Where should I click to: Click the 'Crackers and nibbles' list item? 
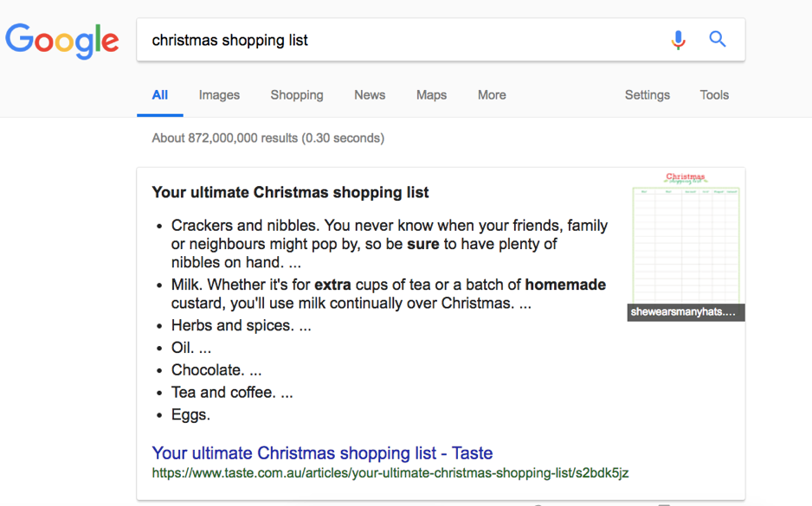point(390,244)
